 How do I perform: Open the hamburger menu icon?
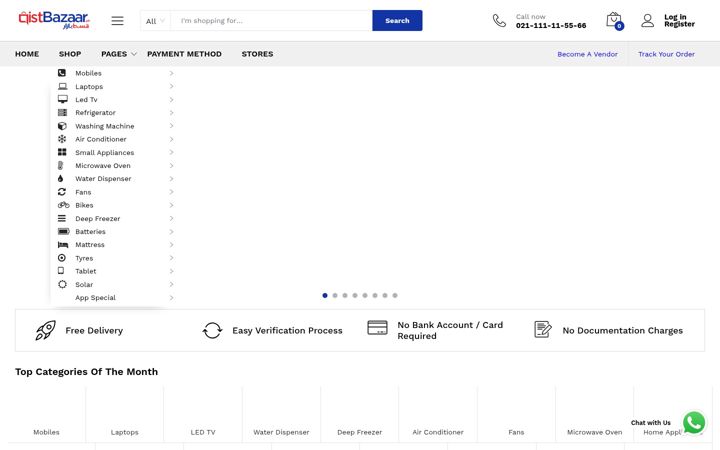pyautogui.click(x=118, y=21)
